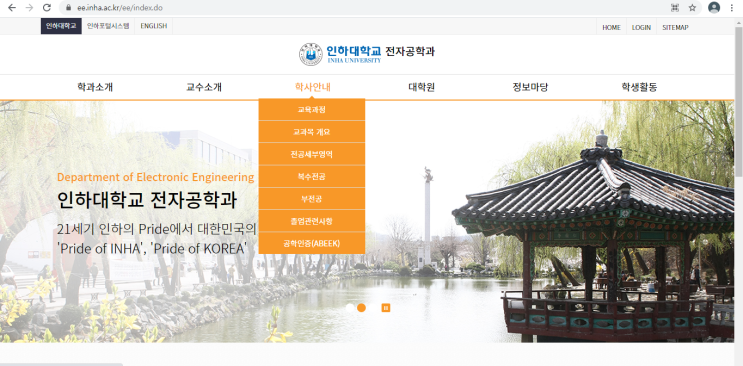Select the first slide indicator dot
This screenshot has width=743, height=366.
tap(350, 308)
